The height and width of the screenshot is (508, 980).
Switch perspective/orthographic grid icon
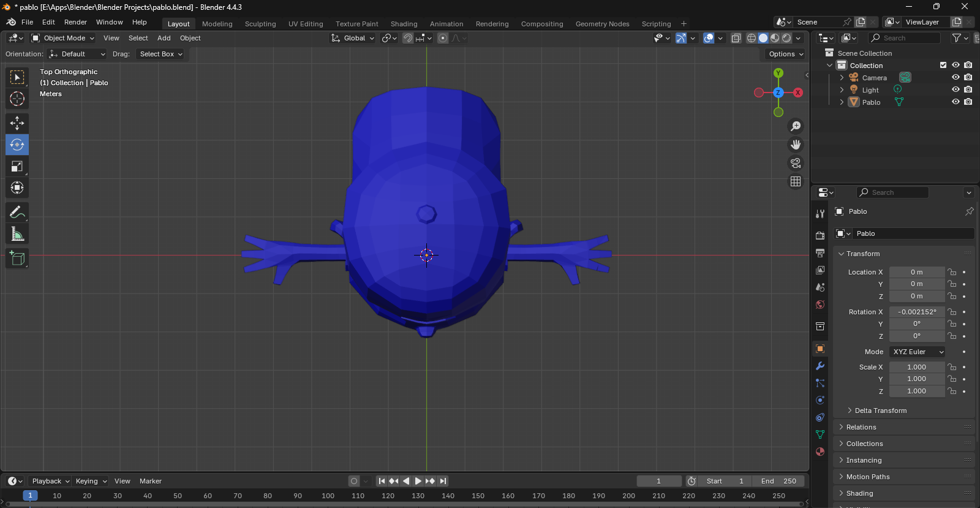(x=796, y=181)
